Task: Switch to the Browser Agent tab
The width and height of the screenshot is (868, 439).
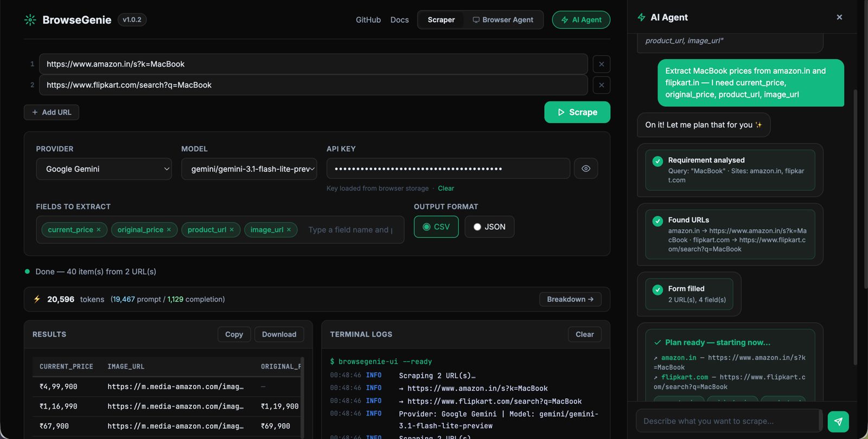Action: [503, 20]
